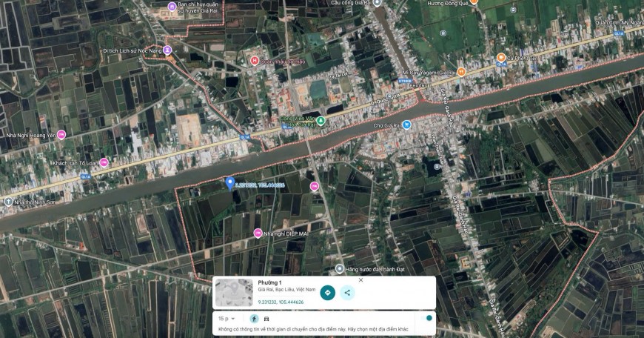Select driving travel mode

click(x=266, y=319)
